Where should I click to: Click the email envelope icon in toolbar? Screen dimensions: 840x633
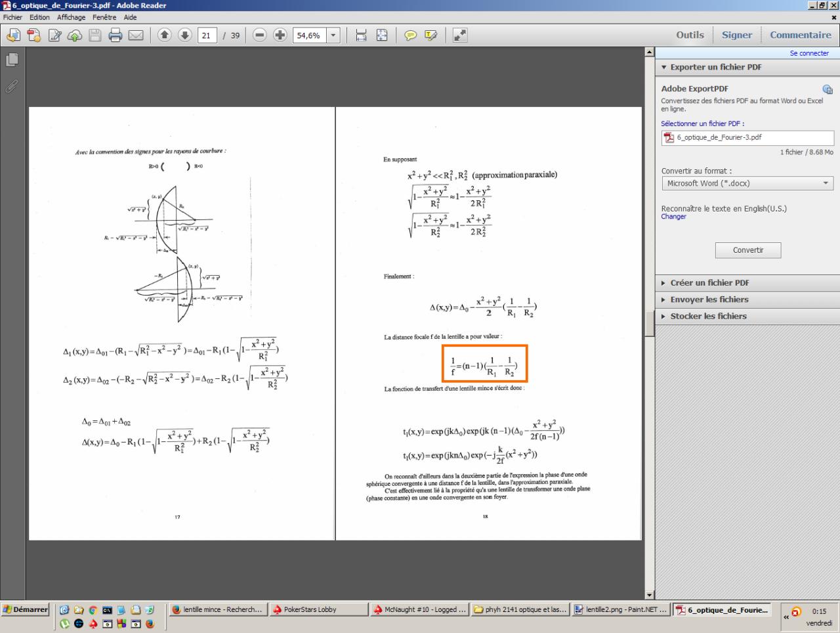pyautogui.click(x=136, y=35)
